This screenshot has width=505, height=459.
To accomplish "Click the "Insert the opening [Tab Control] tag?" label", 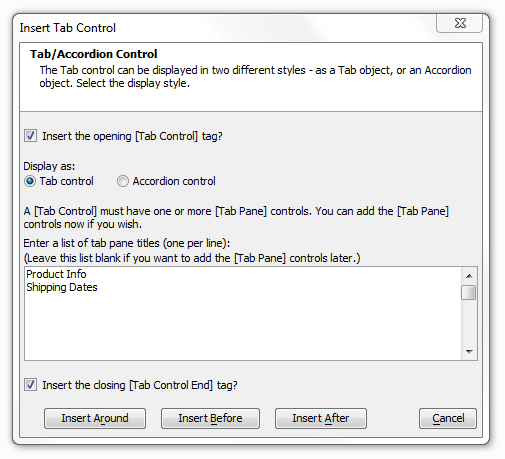I will [x=132, y=136].
